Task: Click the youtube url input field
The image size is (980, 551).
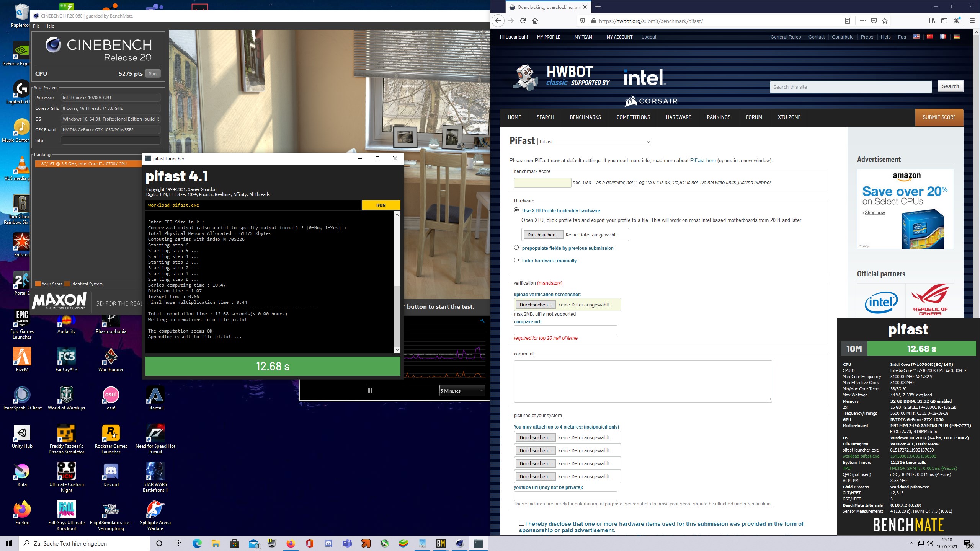Action: (x=565, y=496)
